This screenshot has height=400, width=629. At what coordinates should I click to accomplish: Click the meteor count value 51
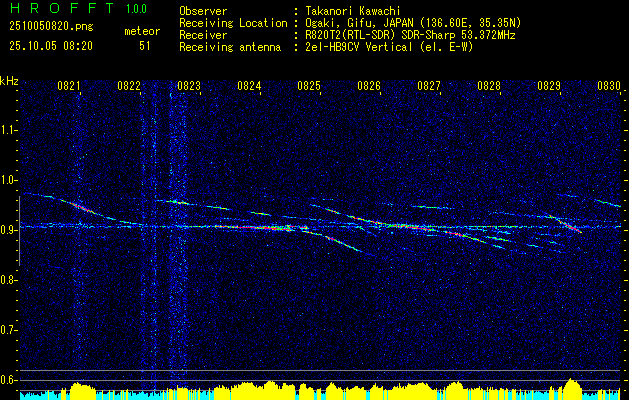(145, 46)
